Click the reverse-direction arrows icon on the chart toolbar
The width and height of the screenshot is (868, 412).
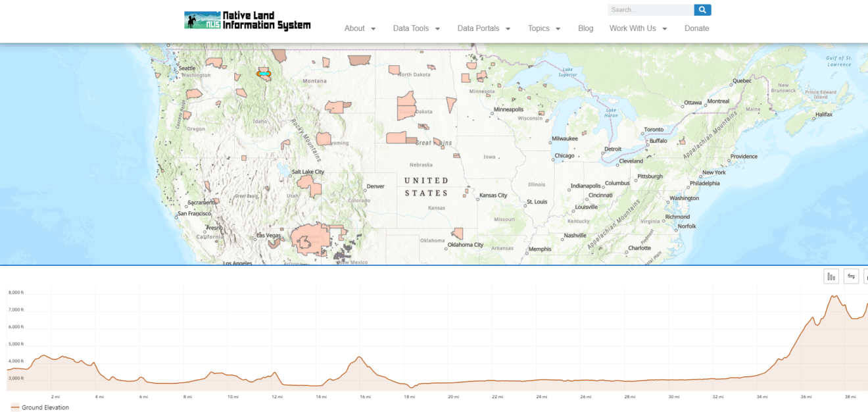click(x=851, y=276)
